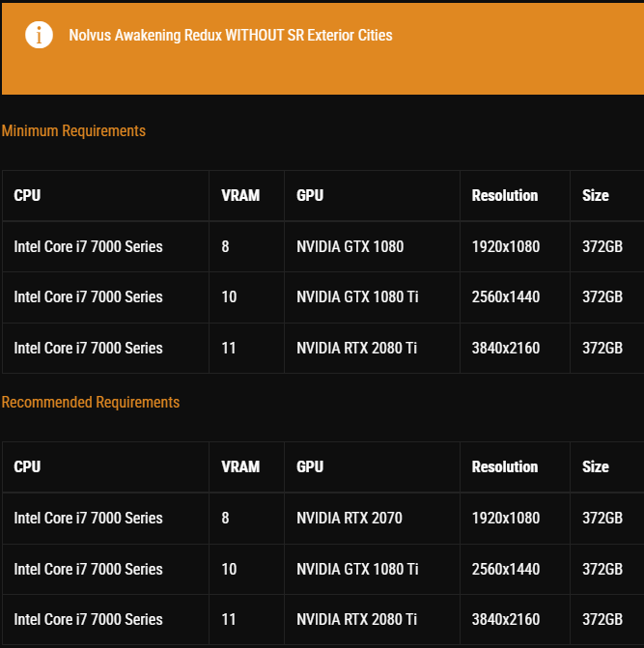Click VRAM value 10 in Recommended table
The width and height of the screenshot is (644, 648).
(x=229, y=569)
